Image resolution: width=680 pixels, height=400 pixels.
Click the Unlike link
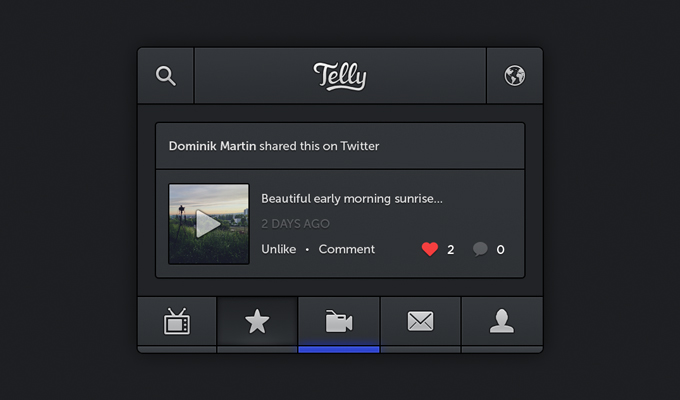[x=279, y=249]
